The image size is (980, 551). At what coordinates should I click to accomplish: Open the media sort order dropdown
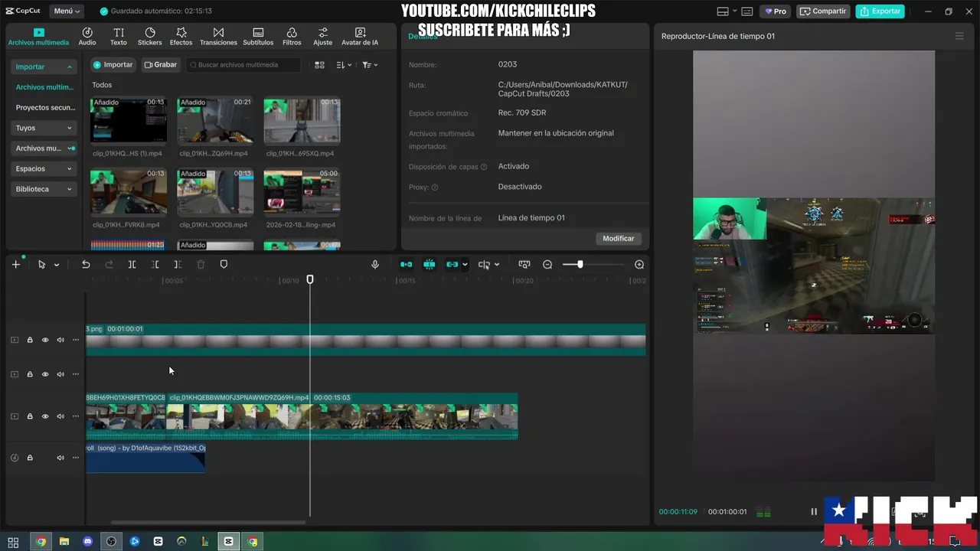pos(344,65)
